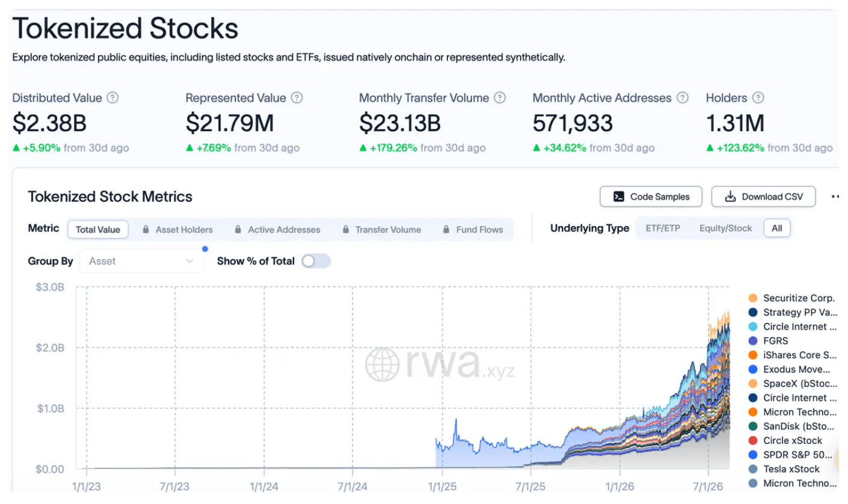The width and height of the screenshot is (848, 504).
Task: Click the 1.31M holders figure
Action: pyautogui.click(x=735, y=123)
